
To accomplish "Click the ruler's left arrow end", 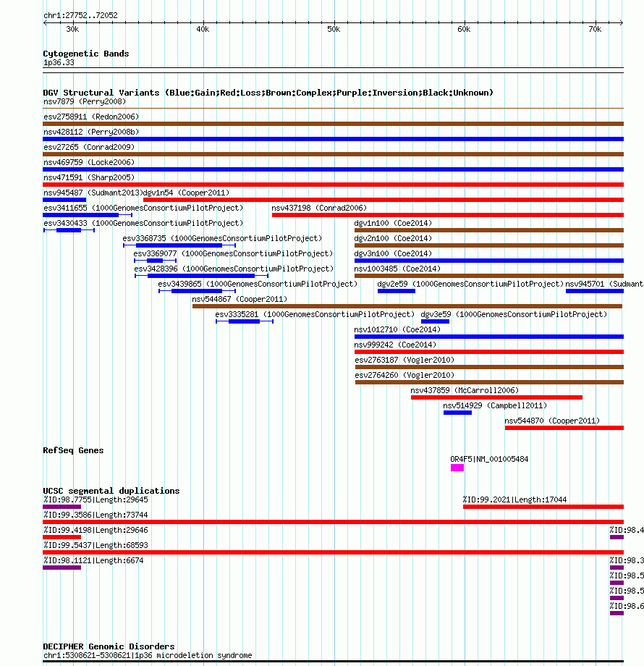I will pos(45,22).
